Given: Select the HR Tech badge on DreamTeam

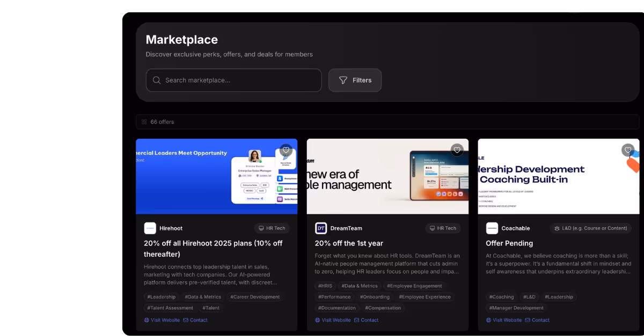Looking at the screenshot, I should coord(443,228).
